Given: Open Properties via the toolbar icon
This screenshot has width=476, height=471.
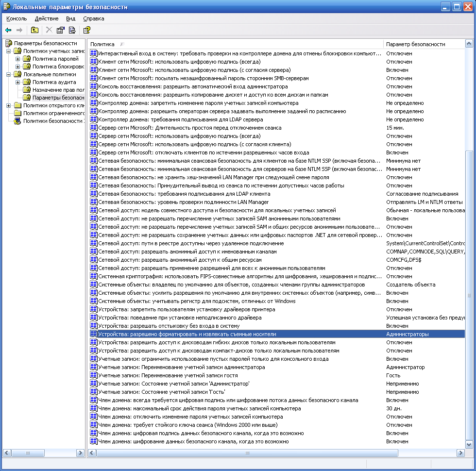Looking at the screenshot, I should (x=60, y=30).
